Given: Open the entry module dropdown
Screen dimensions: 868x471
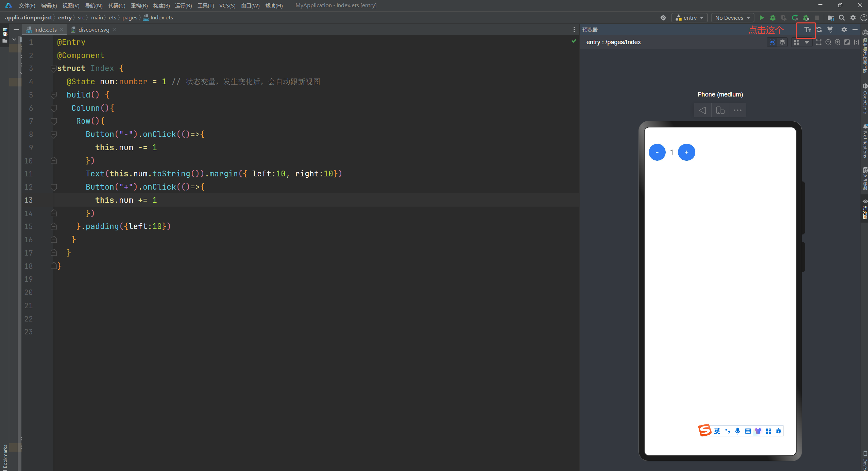Looking at the screenshot, I should coord(690,18).
